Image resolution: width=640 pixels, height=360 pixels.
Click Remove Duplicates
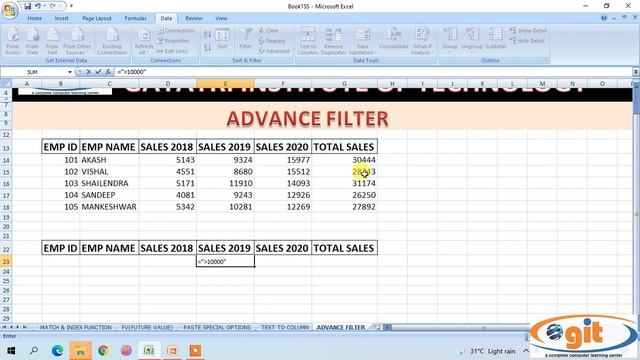coord(333,41)
